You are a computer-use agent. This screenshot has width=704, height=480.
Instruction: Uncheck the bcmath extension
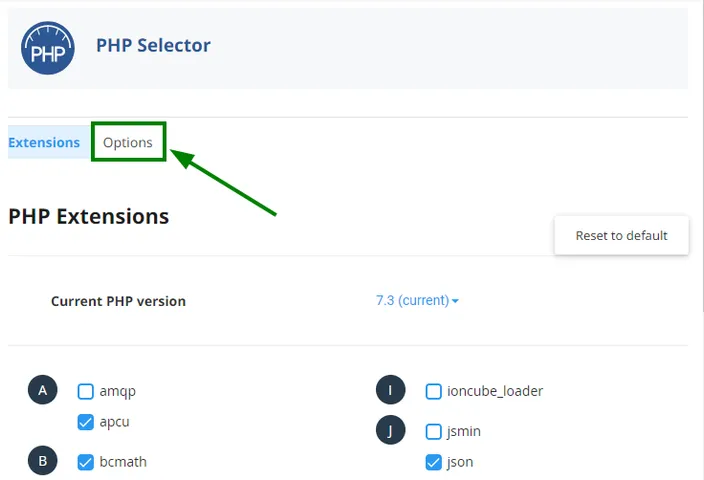coord(85,462)
